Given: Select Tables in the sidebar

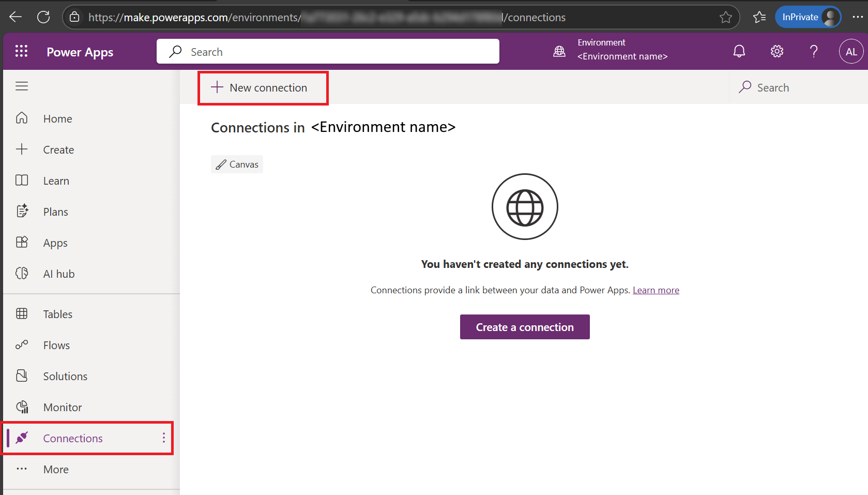Looking at the screenshot, I should [x=57, y=314].
